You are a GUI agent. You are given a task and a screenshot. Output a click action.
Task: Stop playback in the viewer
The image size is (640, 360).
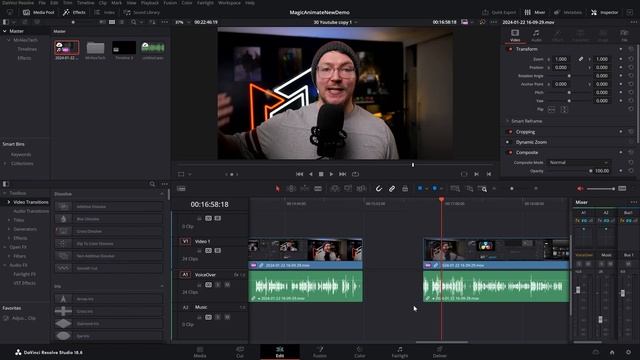point(321,174)
